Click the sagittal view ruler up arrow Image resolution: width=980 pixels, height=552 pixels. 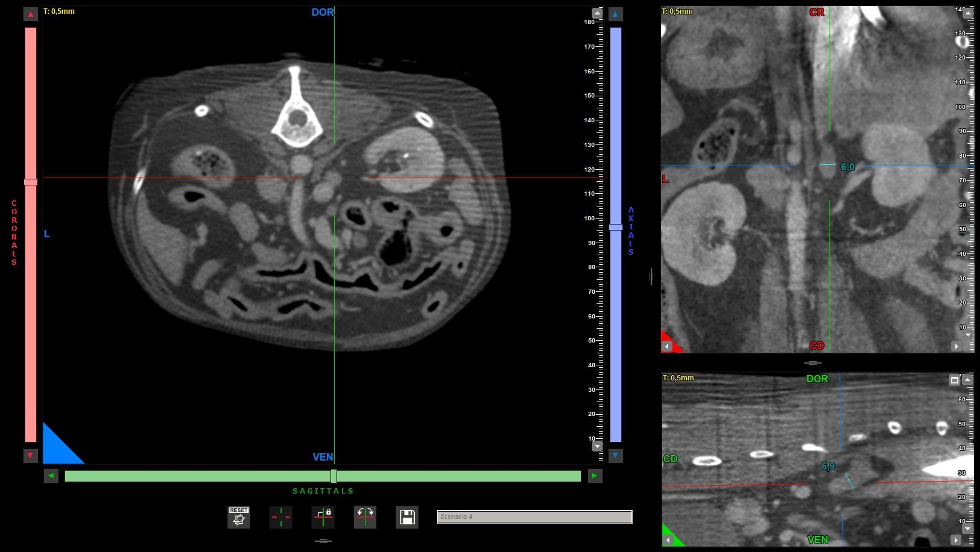(x=967, y=380)
